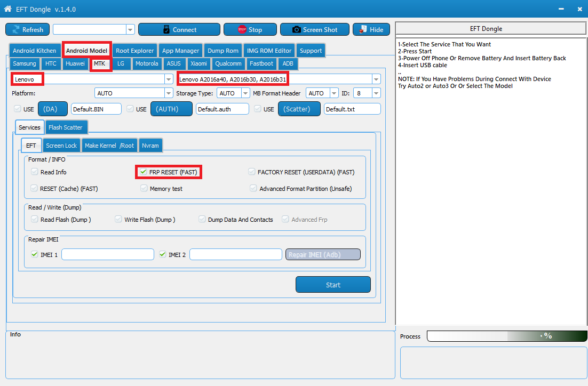Select the MTK tab
Screen dimensions: 588x386
100,63
